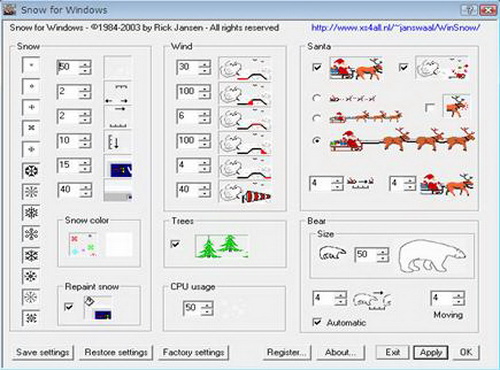
Task: Decrease the first Wind value of 30
Action: 204,71
